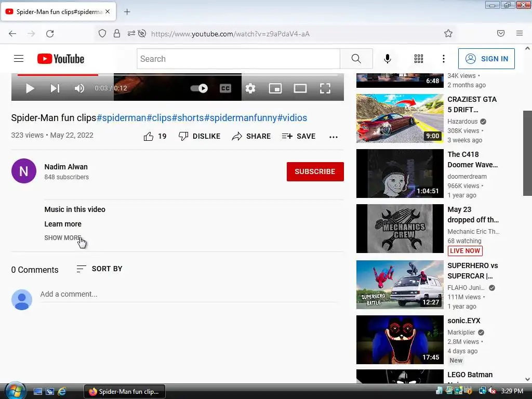
Task: Save video to playlist
Action: click(299, 137)
